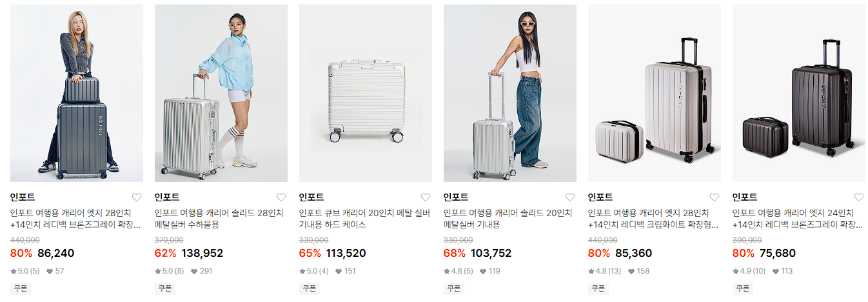
Task: Click 엣지 28인치 크림화이트 product title
Action: [x=653, y=219]
